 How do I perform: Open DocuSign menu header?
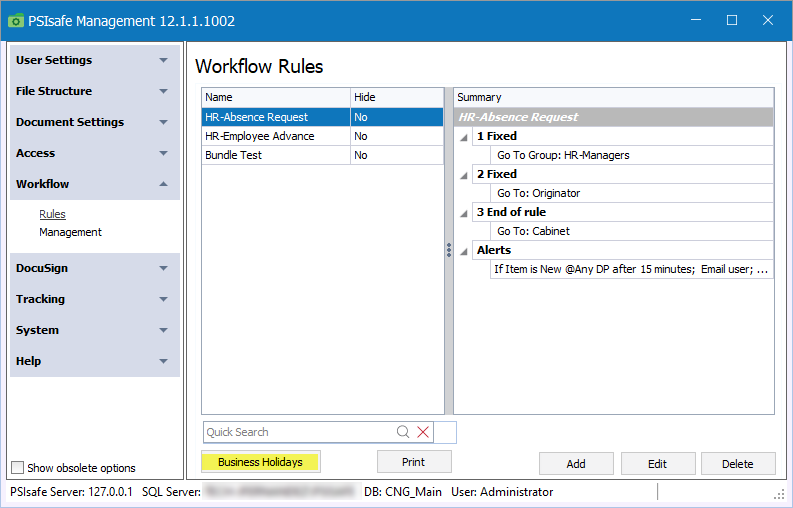click(x=95, y=268)
